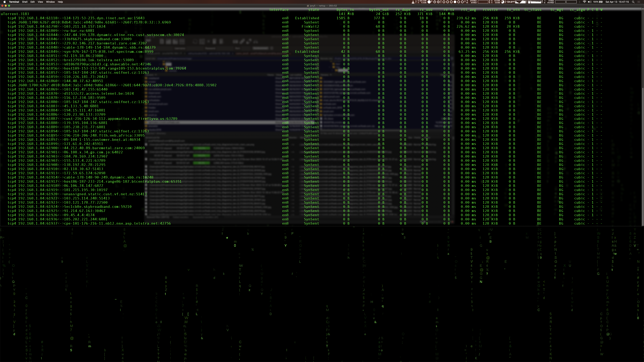Open the Shell menu
This screenshot has height=362, width=644.
click(25, 2)
